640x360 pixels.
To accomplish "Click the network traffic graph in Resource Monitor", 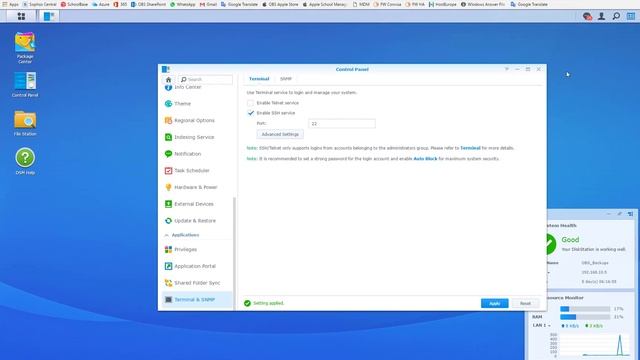I will click(x=595, y=345).
